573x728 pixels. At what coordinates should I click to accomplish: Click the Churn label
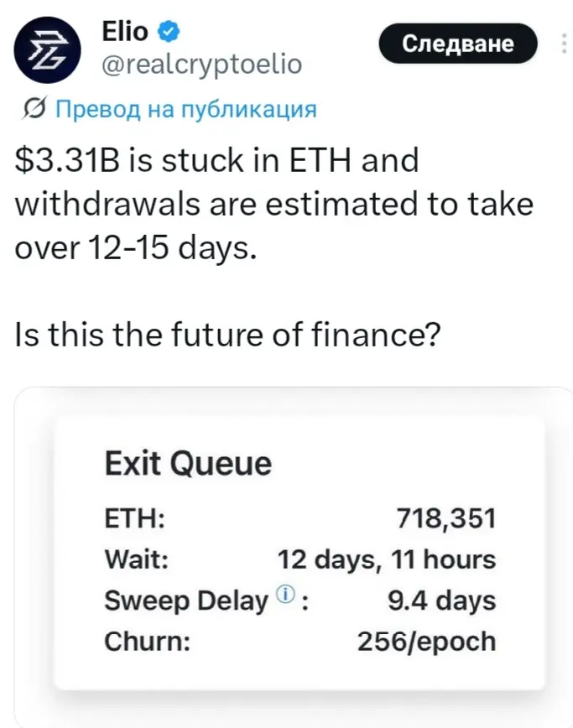click(x=147, y=642)
